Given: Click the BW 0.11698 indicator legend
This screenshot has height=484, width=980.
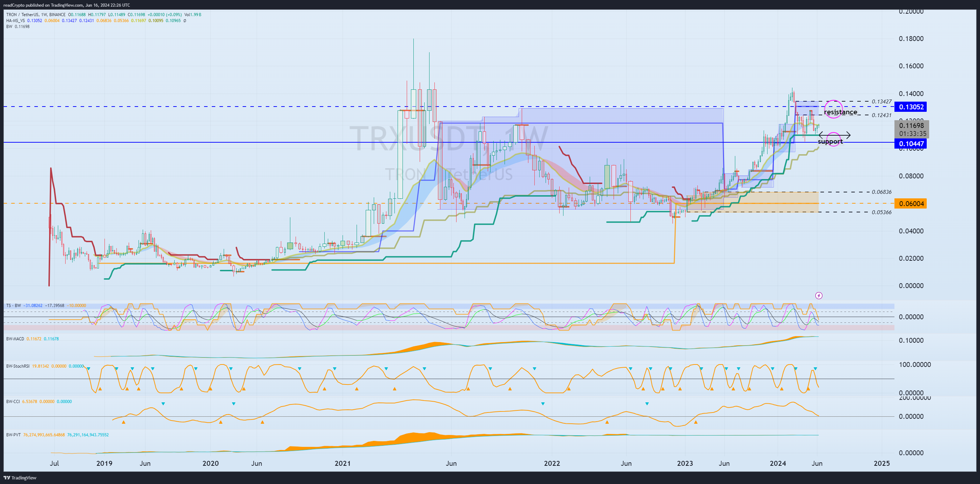Looking at the screenshot, I should [18, 27].
